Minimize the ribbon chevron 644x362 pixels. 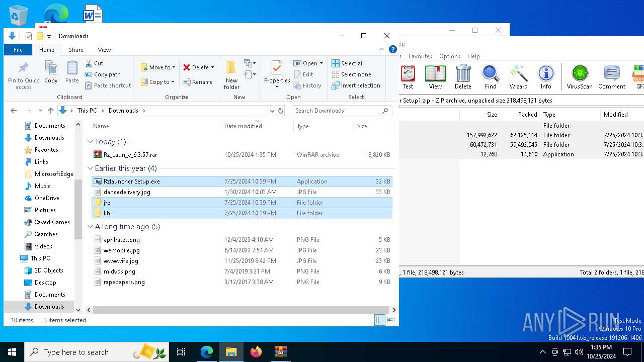pos(382,49)
